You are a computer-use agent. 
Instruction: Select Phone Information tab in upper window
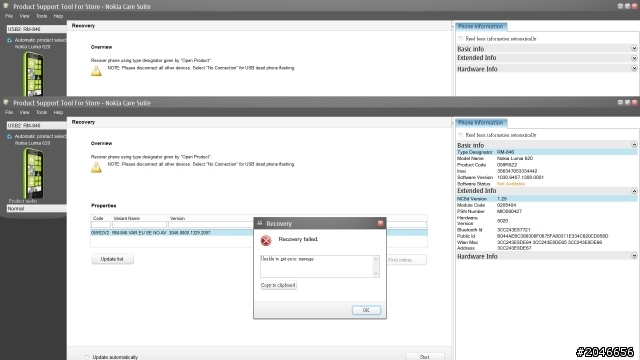coord(481,26)
